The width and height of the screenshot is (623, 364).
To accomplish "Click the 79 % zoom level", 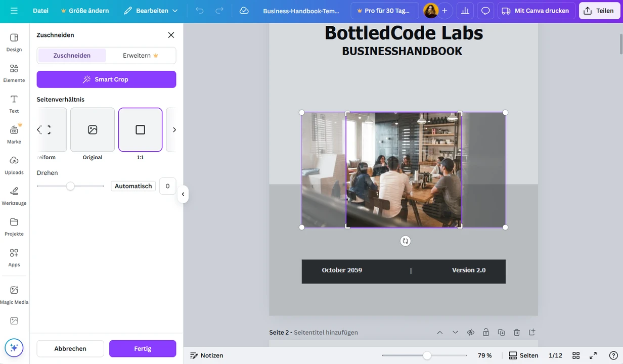I will (484, 355).
